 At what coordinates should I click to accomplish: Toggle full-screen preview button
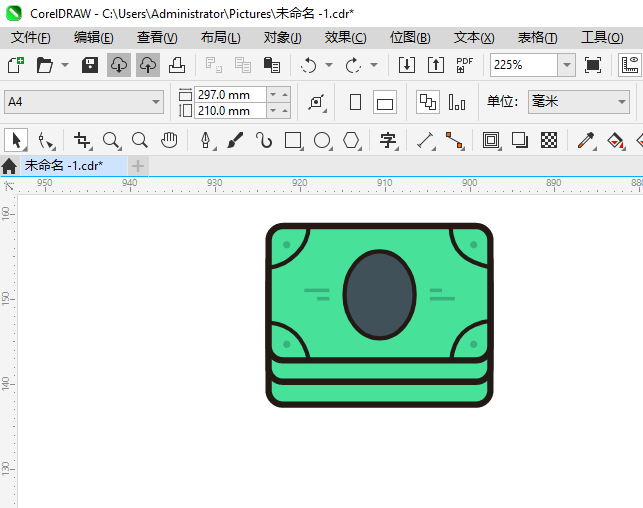[593, 65]
